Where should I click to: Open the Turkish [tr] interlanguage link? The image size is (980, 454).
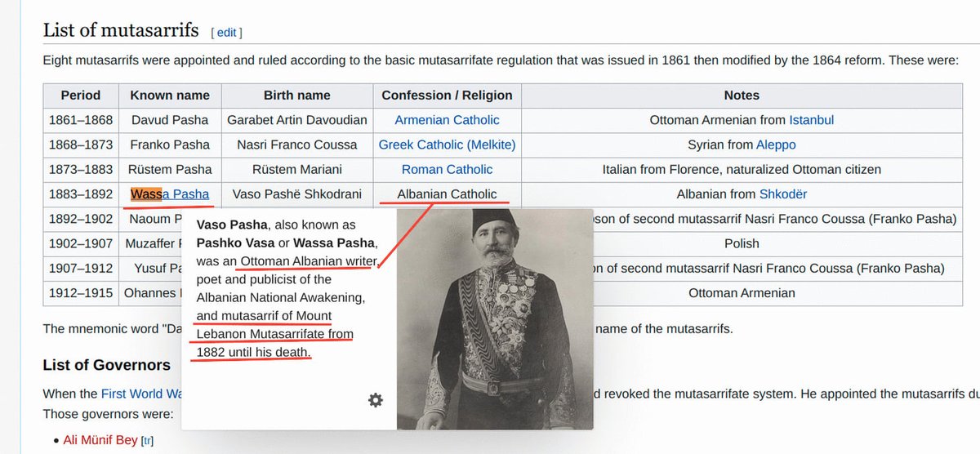point(147,441)
